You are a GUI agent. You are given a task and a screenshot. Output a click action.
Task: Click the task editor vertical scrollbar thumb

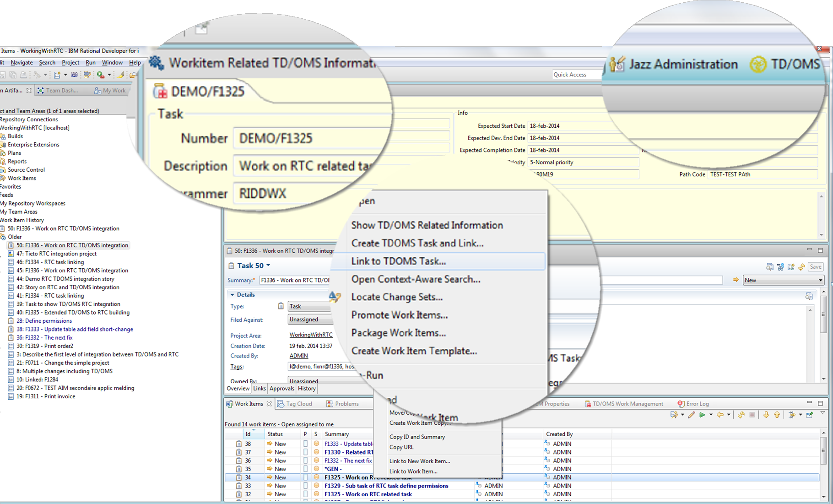point(823,314)
